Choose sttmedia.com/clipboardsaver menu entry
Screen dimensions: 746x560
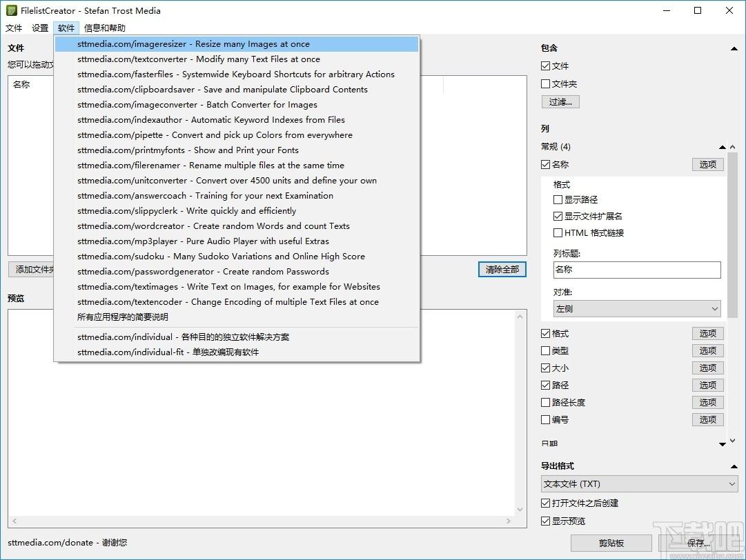tap(237, 90)
